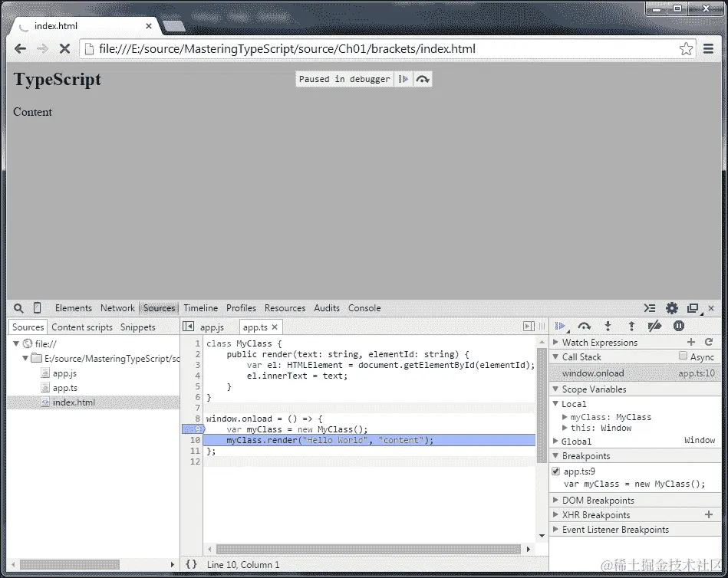The height and width of the screenshot is (578, 728).
Task: Expand Event Listener Breakpoints section
Action: pos(555,529)
